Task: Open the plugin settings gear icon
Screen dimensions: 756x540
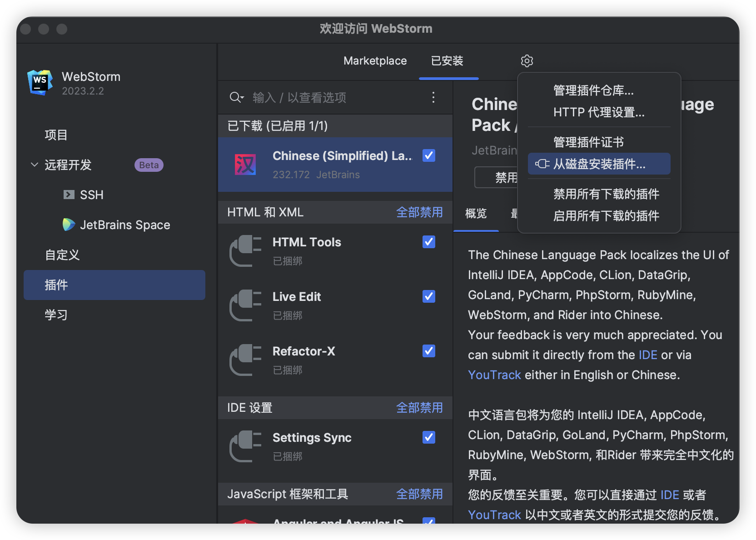Action: coord(527,61)
